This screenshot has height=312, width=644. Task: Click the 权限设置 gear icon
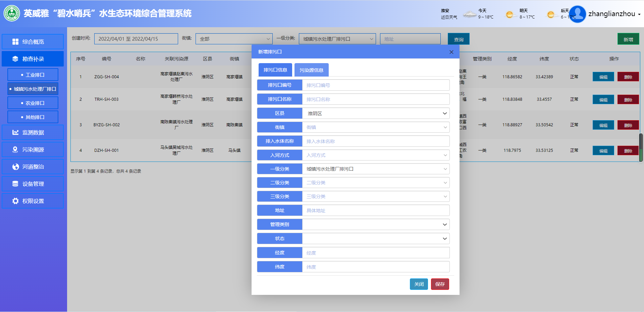point(15,201)
